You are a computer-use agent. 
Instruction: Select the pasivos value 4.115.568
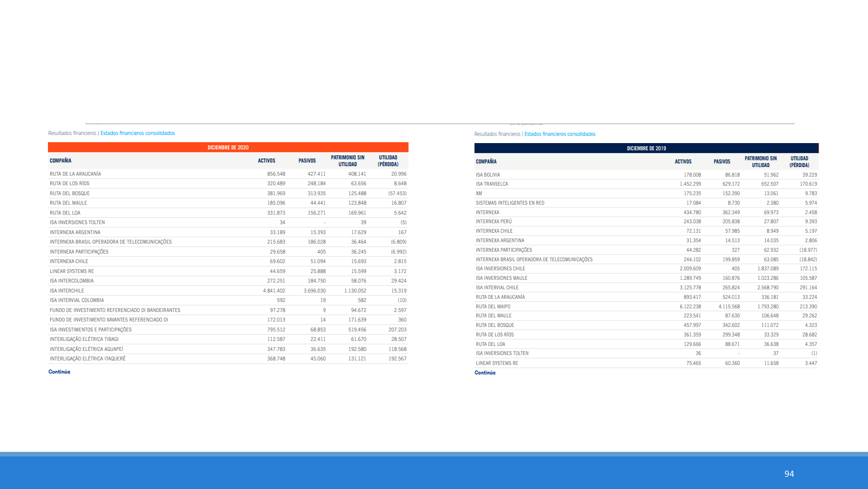click(x=729, y=307)
